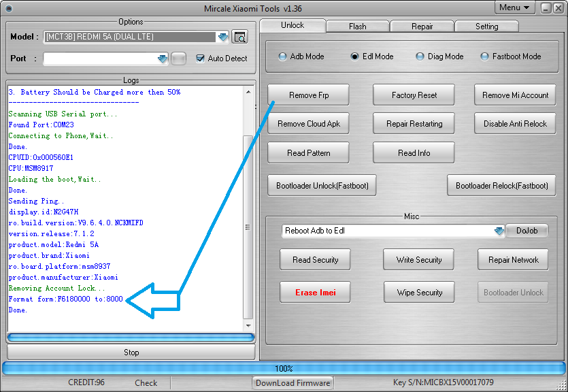This screenshot has height=392, width=568.
Task: Select Edl Mode radio button
Action: (354, 56)
